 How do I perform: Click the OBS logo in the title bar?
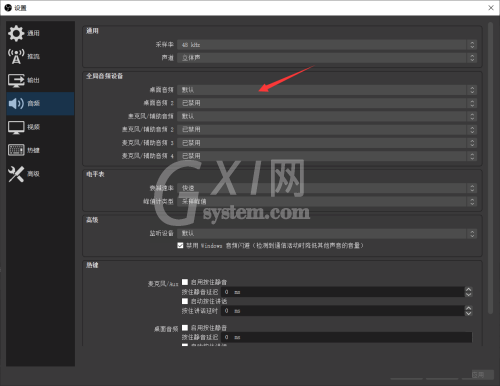[8, 7]
